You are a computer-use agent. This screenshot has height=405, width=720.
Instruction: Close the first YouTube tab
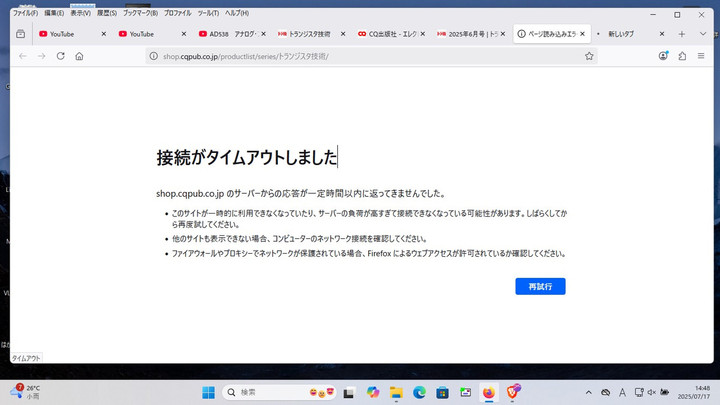103,34
